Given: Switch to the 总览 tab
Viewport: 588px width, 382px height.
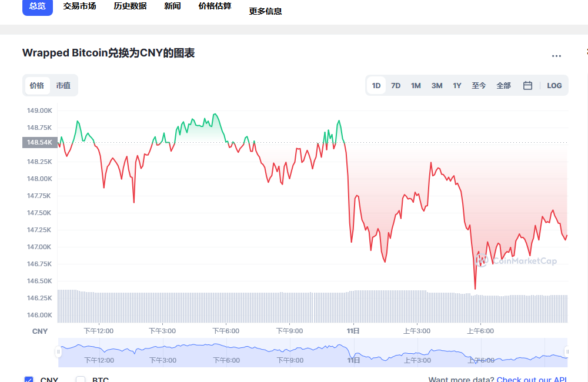Looking at the screenshot, I should [x=38, y=6].
